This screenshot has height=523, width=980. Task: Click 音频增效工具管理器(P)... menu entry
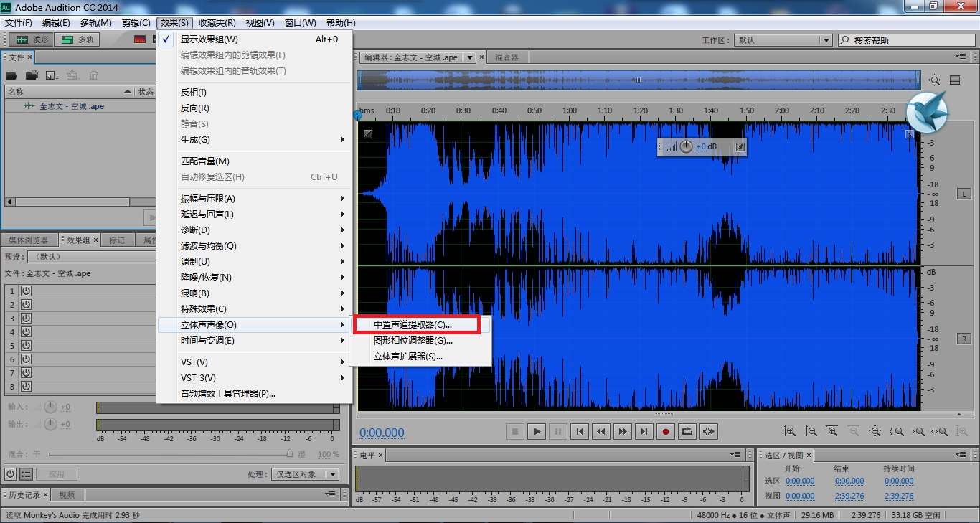pos(255,393)
